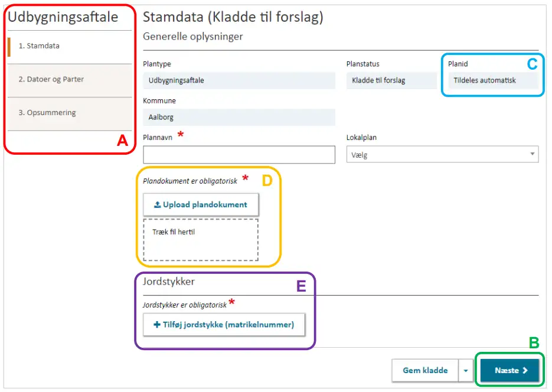Go to 2. Datoer og Parter step
Viewport: 552px width, 392px height.
(x=51, y=79)
